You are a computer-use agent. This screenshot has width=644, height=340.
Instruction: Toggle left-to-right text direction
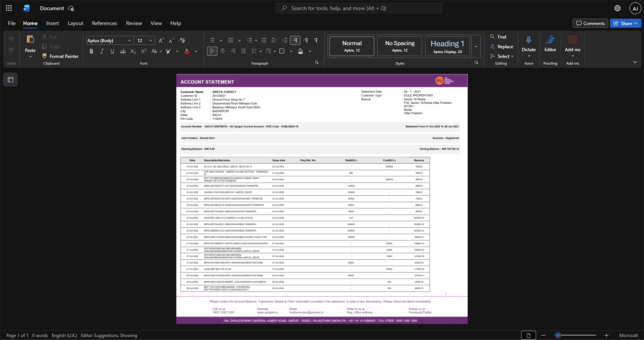[x=295, y=41]
